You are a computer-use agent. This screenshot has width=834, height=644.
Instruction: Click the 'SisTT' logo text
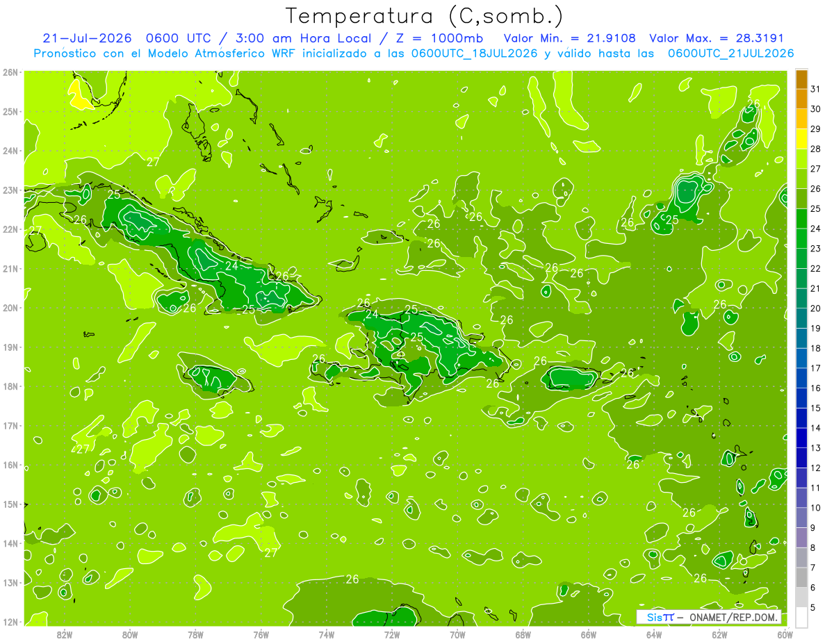click(660, 617)
